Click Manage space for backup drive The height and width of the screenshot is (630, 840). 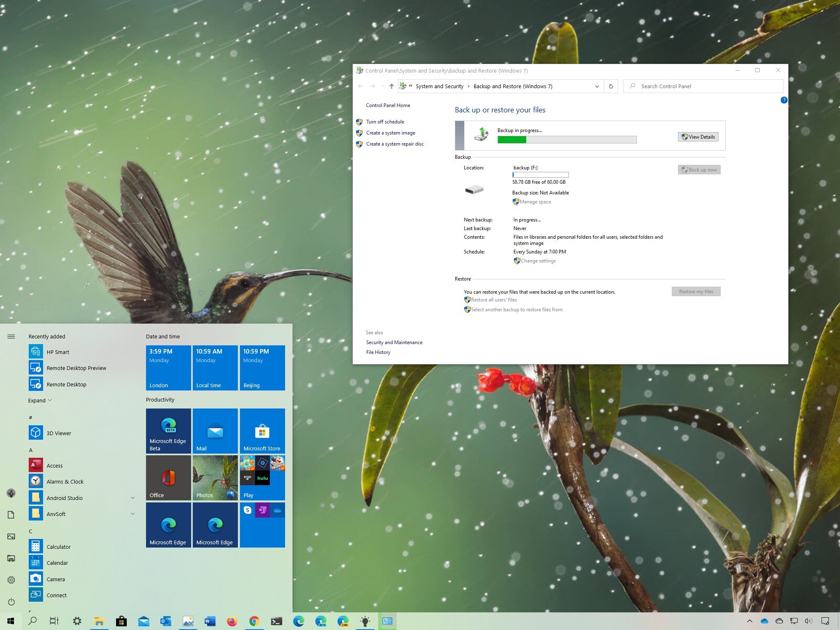pos(534,201)
